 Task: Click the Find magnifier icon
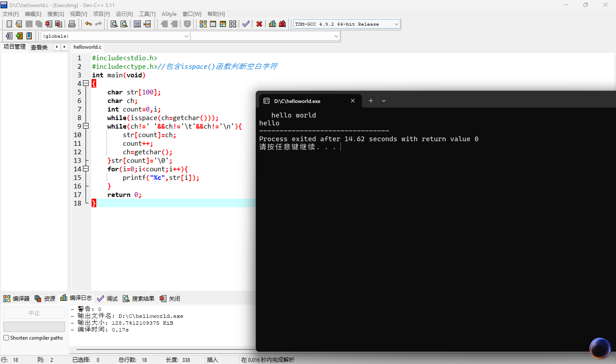114,24
